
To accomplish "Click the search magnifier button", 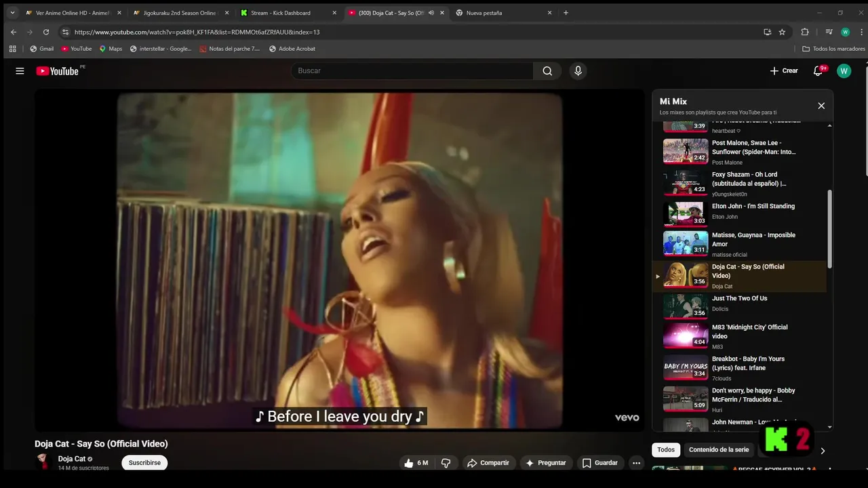I will (547, 71).
